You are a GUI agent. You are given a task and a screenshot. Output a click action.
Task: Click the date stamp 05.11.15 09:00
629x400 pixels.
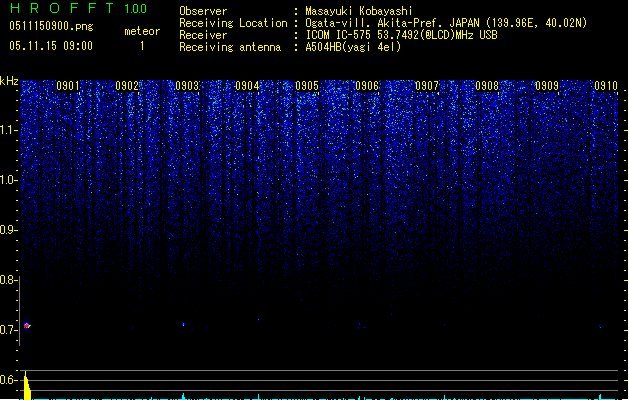tap(51, 46)
